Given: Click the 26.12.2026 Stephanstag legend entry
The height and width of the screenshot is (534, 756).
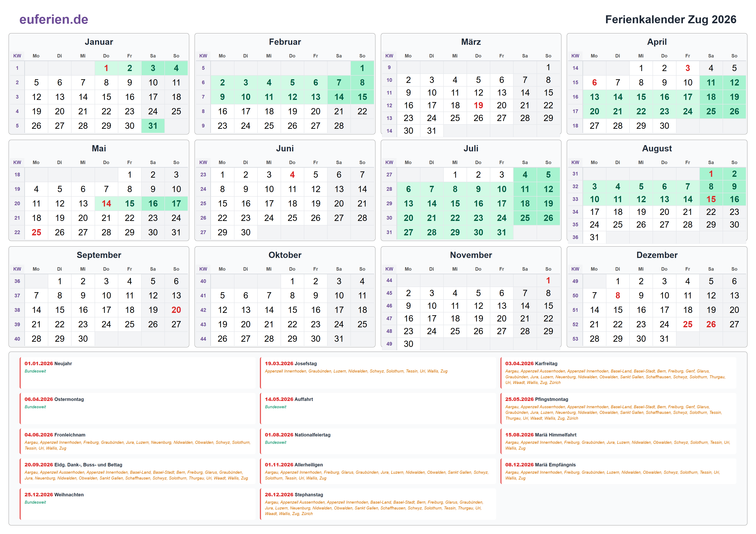Looking at the screenshot, I should tap(378, 504).
